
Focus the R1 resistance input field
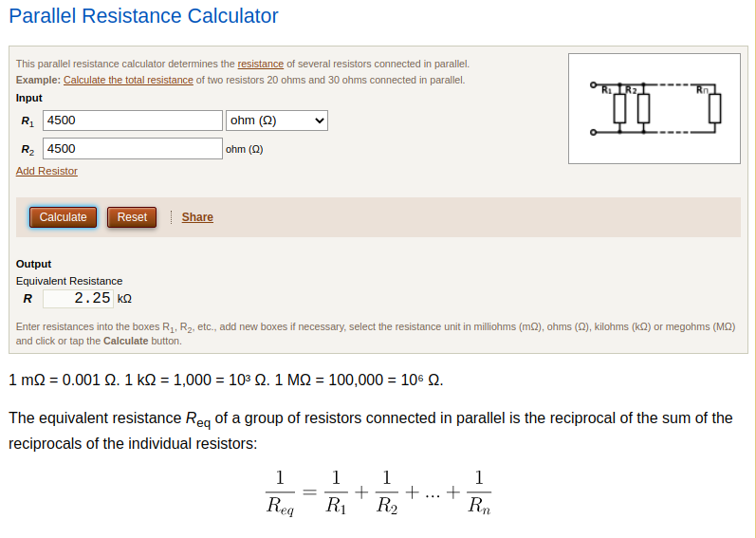[133, 121]
